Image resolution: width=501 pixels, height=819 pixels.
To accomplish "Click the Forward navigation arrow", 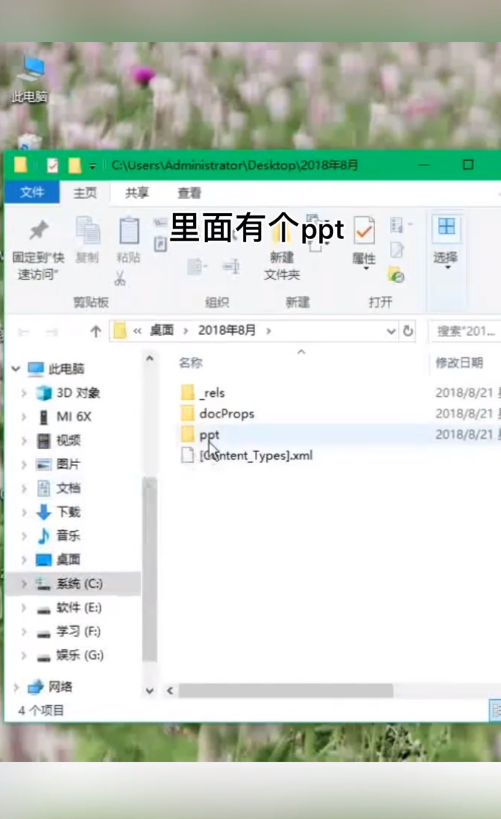I will [x=52, y=332].
